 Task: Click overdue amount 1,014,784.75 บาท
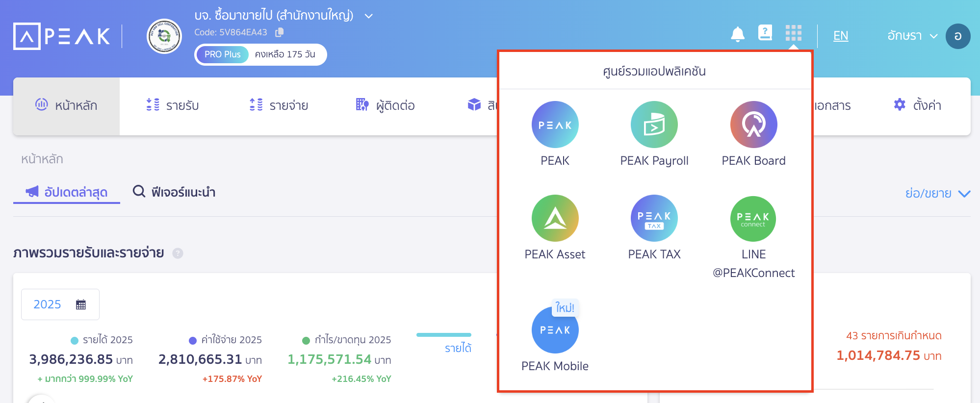point(889,355)
